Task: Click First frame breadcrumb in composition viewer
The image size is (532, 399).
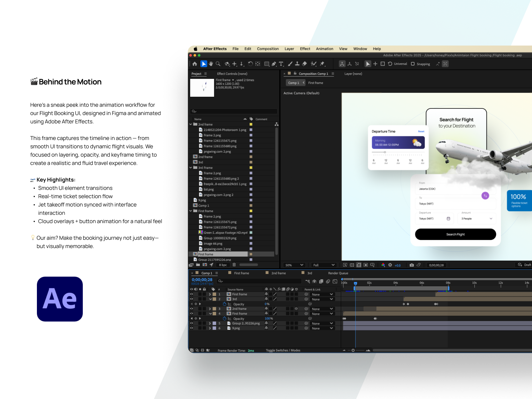Action: pyautogui.click(x=316, y=83)
